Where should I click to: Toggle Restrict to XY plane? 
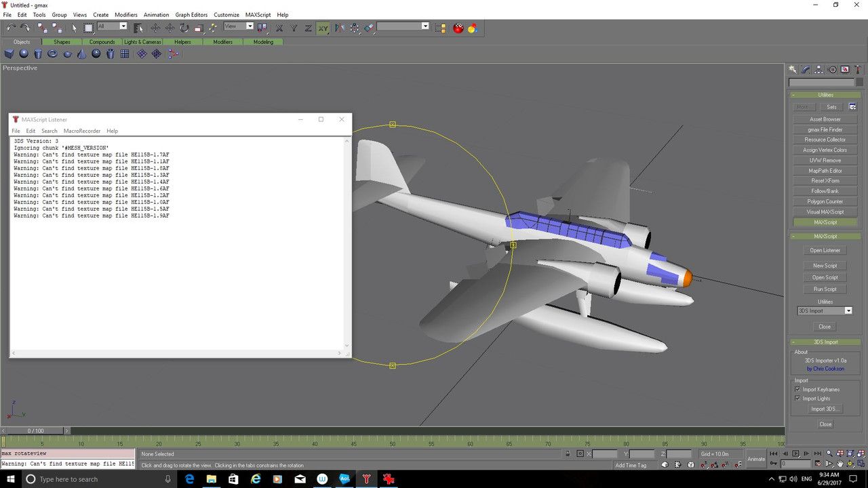tap(323, 28)
